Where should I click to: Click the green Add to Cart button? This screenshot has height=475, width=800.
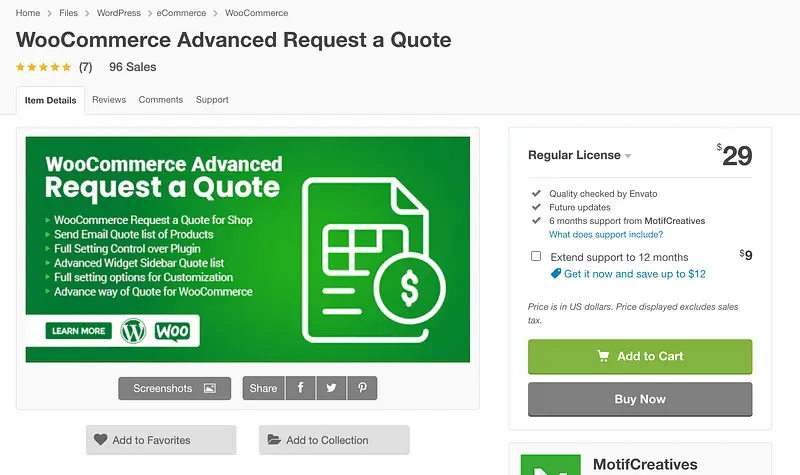(640, 356)
